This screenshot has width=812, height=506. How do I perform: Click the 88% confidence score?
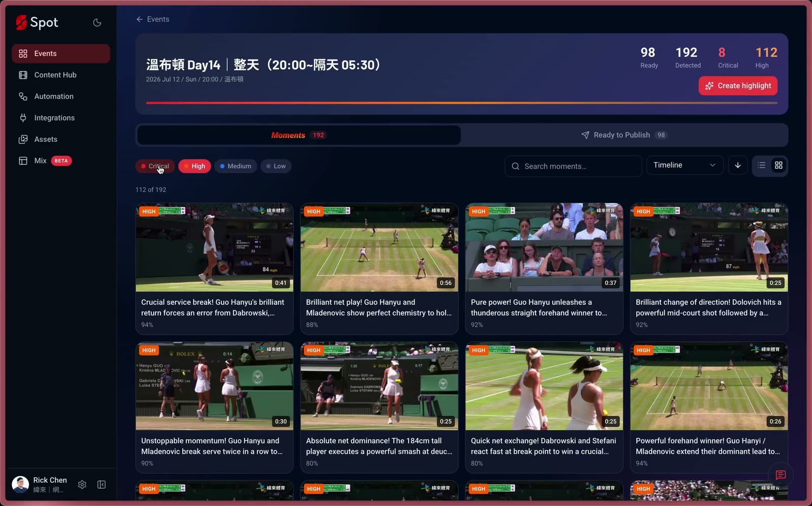(312, 325)
